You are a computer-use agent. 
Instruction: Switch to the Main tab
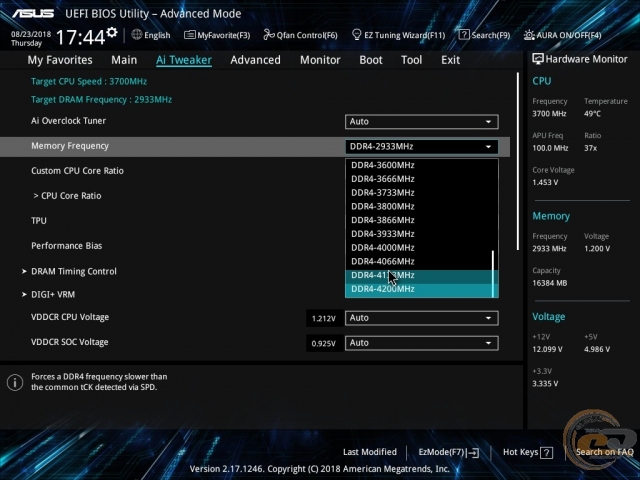124,60
